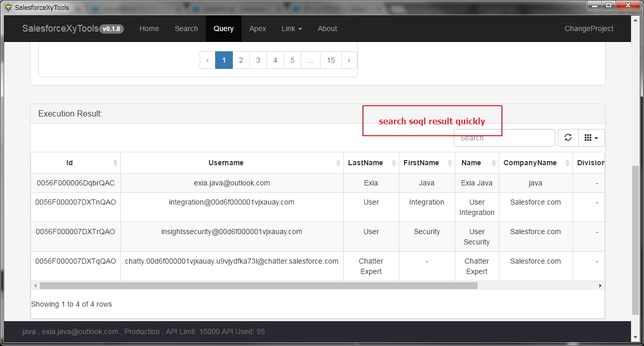Viewport: 644px width, 346px height.
Task: Click username exia.java@outlook.com in table
Action: (232, 183)
